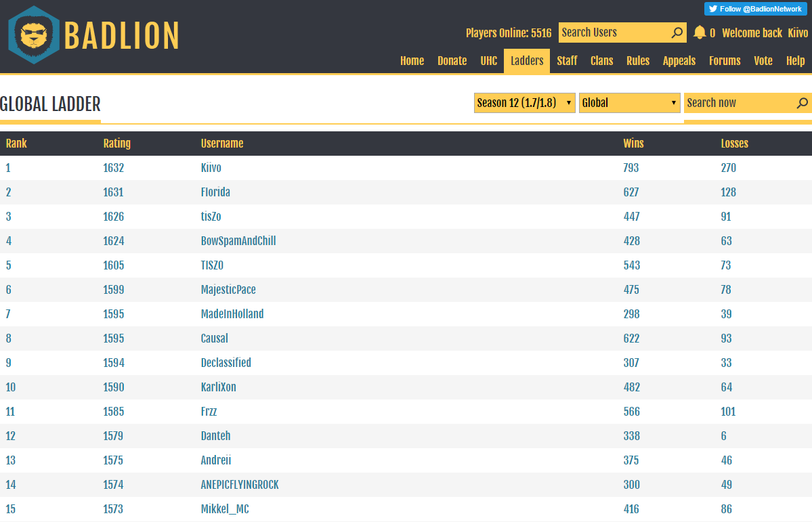Open the Donate menu item
812x522 pixels.
452,60
